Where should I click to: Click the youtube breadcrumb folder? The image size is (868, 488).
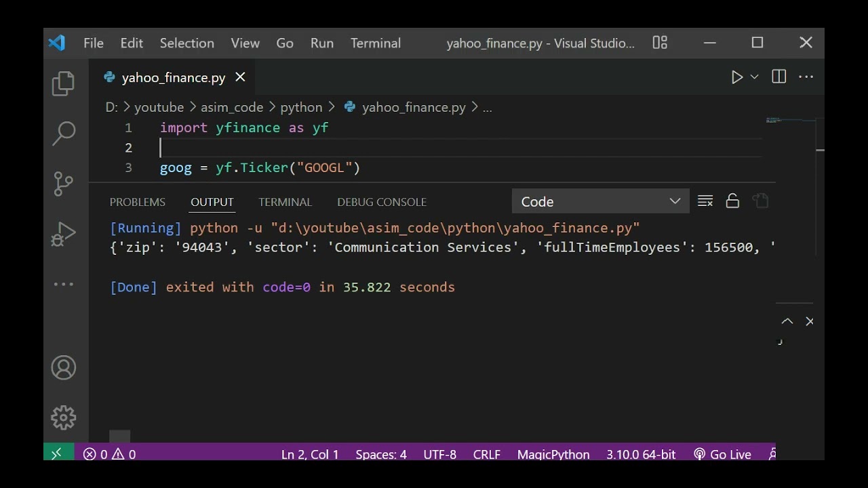coord(159,107)
